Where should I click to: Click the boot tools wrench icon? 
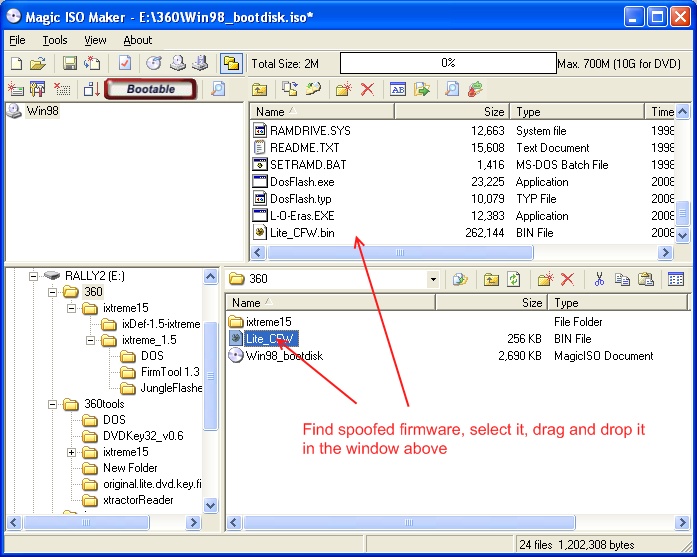tap(38, 89)
